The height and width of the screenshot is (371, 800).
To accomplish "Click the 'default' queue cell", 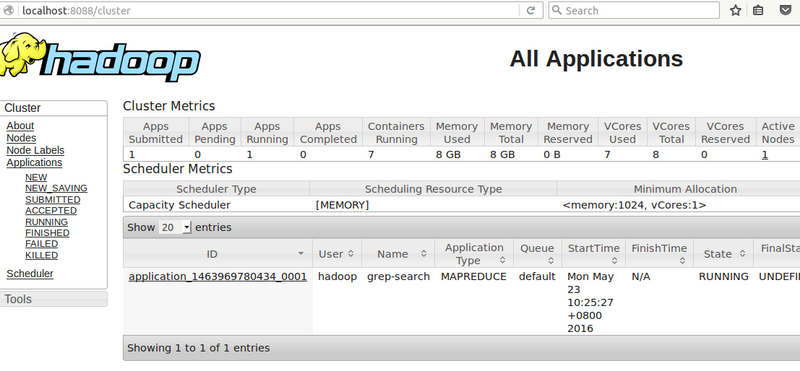I will click(x=537, y=277).
